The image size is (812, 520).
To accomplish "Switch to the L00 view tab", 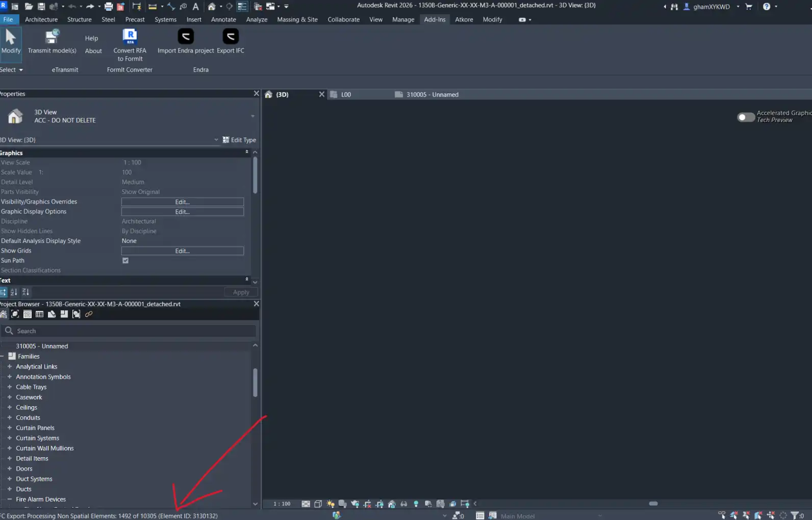I will (346, 94).
